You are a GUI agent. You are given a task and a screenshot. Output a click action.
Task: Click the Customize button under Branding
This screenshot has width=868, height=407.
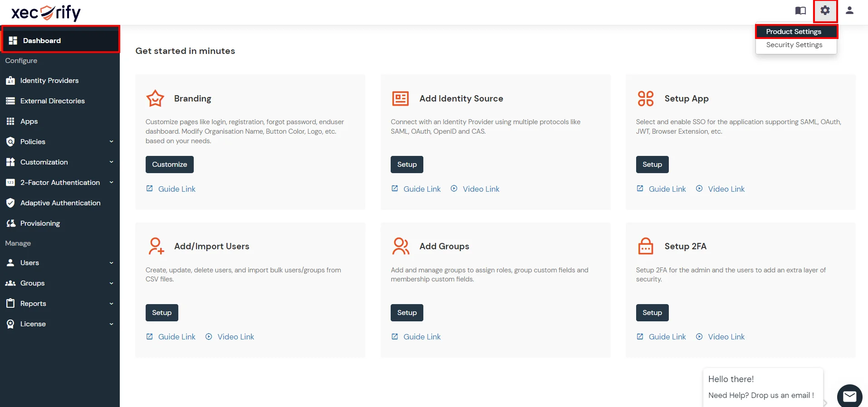point(170,165)
